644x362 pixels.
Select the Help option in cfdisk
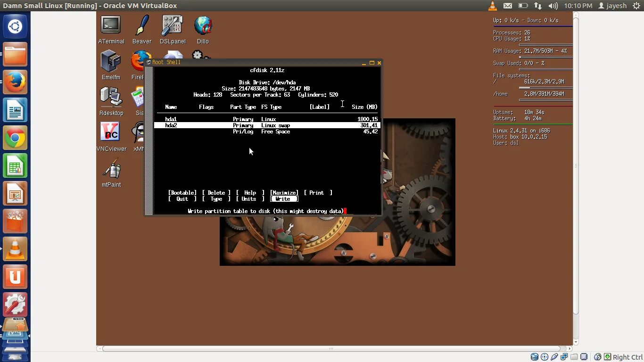tap(250, 193)
